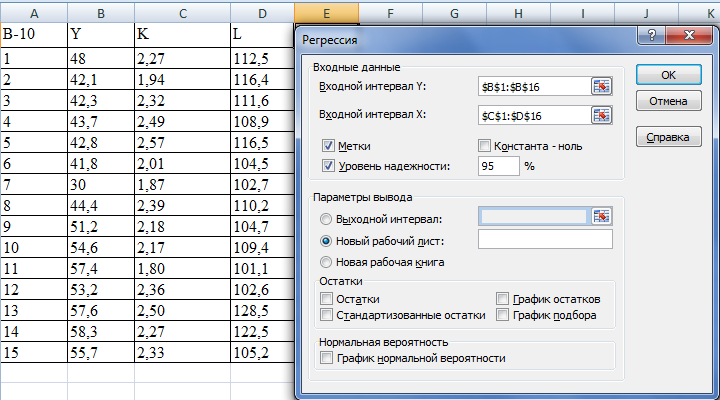Click cell with value 30

point(101,184)
